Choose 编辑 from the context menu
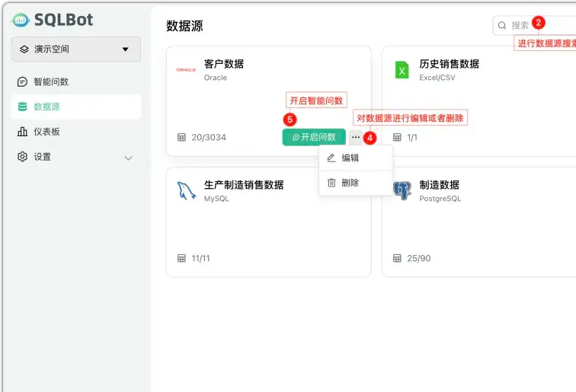Screen dimensions: 576x392 click(x=356, y=158)
